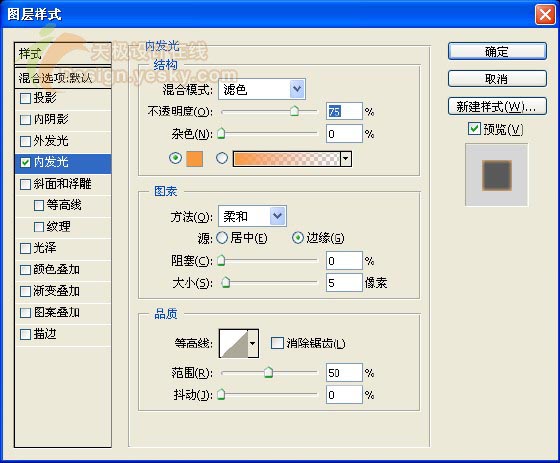Image resolution: width=560 pixels, height=463 pixels.
Task: Click the 新建样式 new style button
Action: (497, 106)
